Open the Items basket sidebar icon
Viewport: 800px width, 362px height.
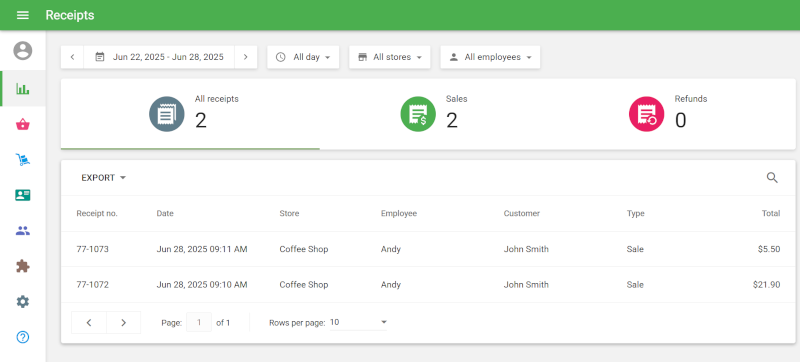click(22, 124)
